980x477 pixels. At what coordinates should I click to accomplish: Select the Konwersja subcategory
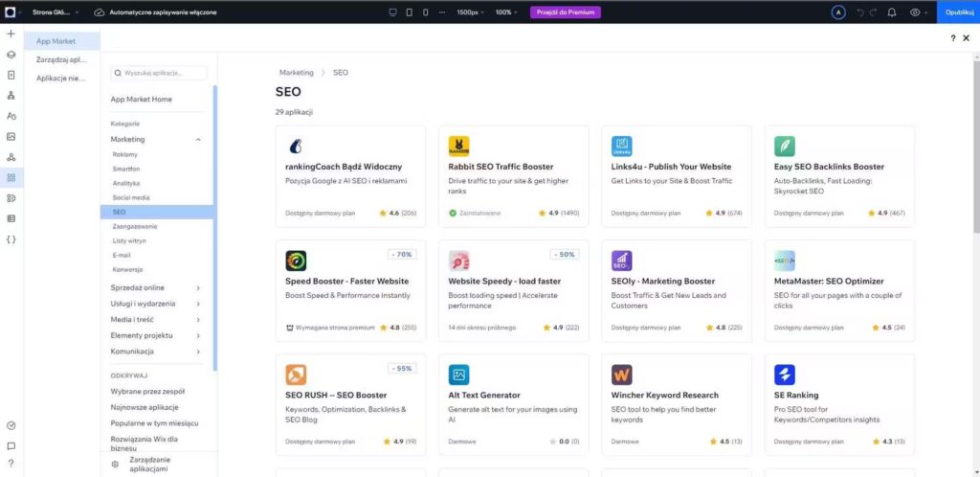[x=127, y=269]
